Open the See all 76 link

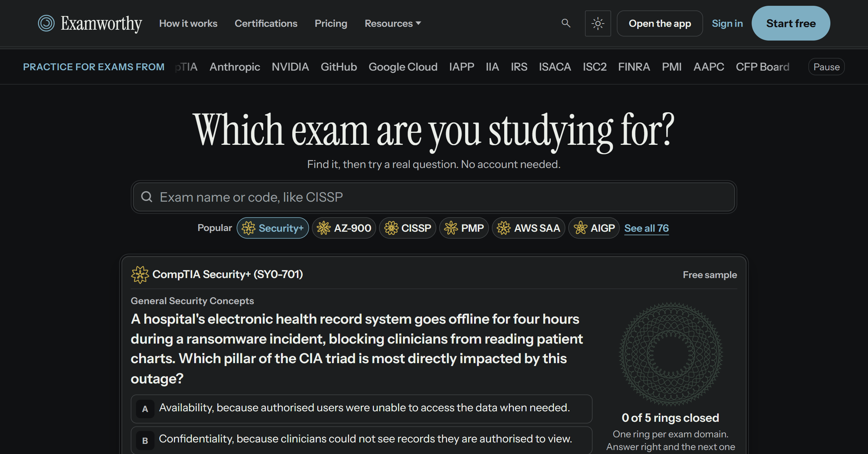(x=646, y=228)
